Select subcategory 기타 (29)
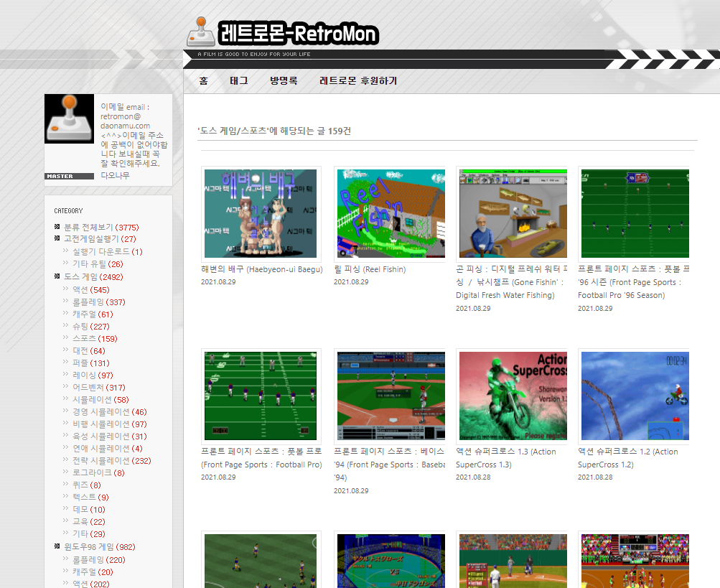 tap(88, 533)
